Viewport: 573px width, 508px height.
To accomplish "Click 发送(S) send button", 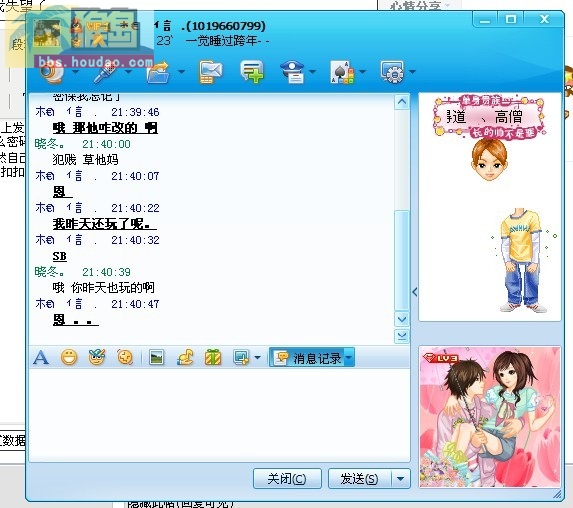I will pos(360,479).
